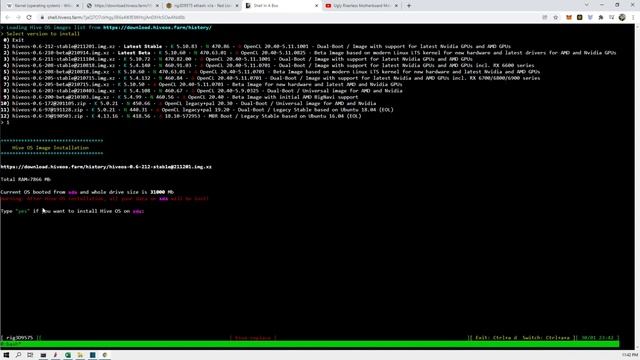Image resolution: width=640 pixels, height=360 pixels.
Task: Open Windows taskbar search
Action: point(18,355)
